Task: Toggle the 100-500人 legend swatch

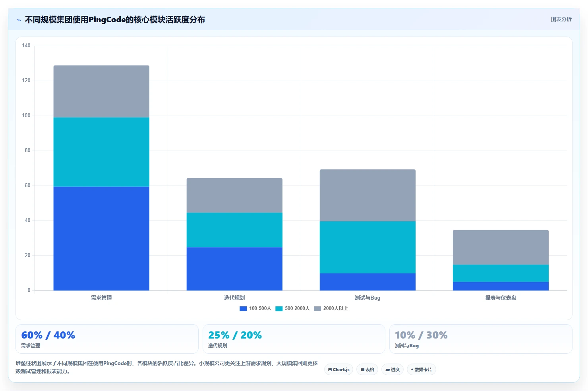Action: pos(243,309)
